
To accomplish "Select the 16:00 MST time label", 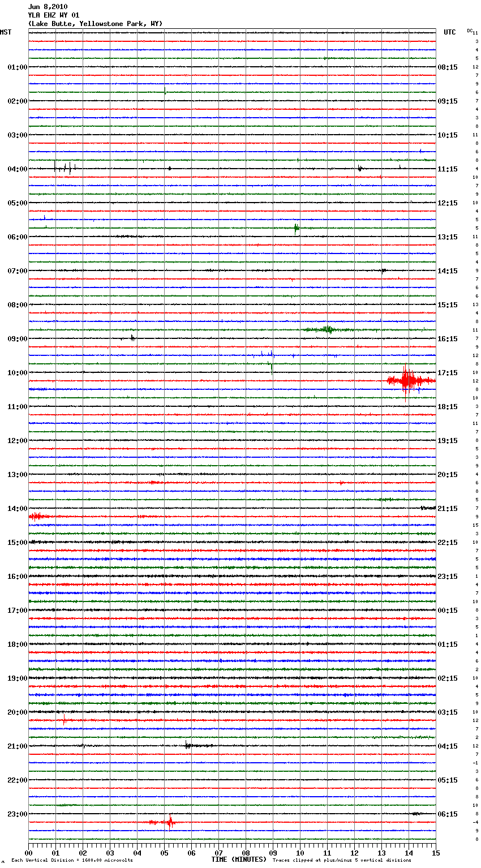I will [18, 577].
